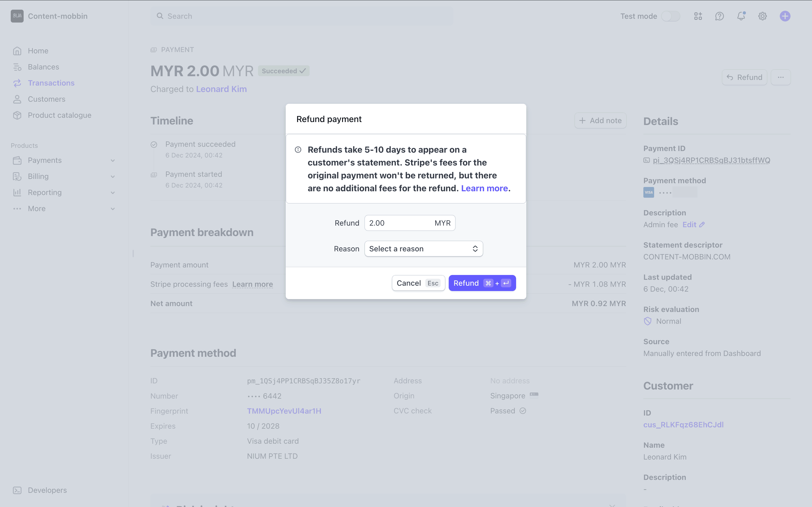Click the purple Refund confirm button

(482, 283)
